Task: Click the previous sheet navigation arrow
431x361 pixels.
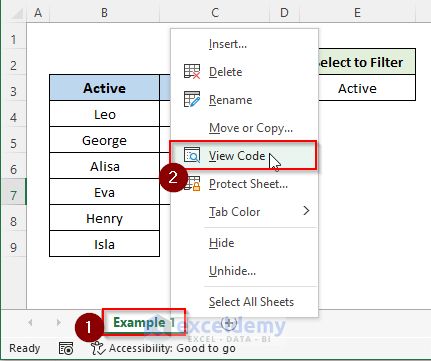Action: click(30, 322)
